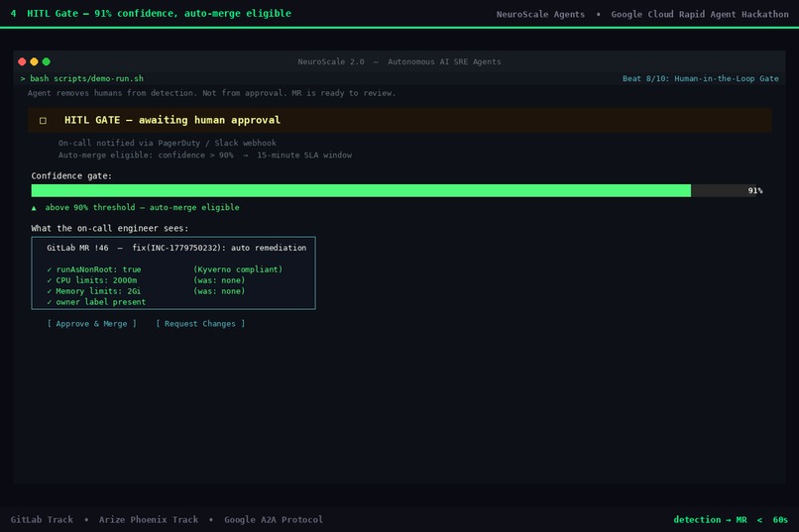This screenshot has height=532, width=799.
Task: Click GitLab MR !46 fix(INC-1779750232) title
Action: (176, 248)
